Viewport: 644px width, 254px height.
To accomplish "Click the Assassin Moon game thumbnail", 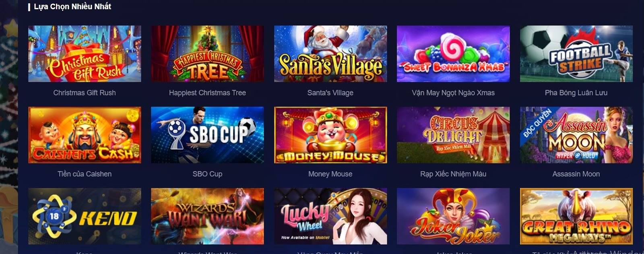I will coord(576,135).
